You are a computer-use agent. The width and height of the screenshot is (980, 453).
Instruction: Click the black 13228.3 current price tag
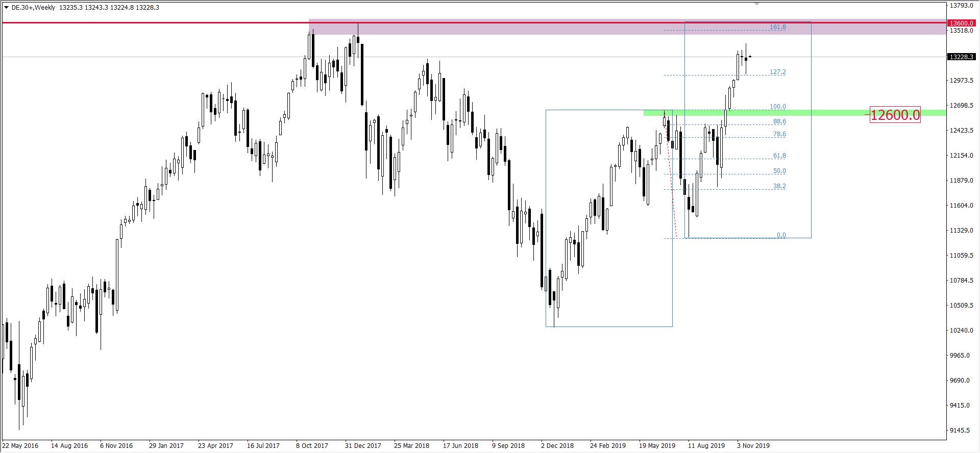(x=961, y=57)
